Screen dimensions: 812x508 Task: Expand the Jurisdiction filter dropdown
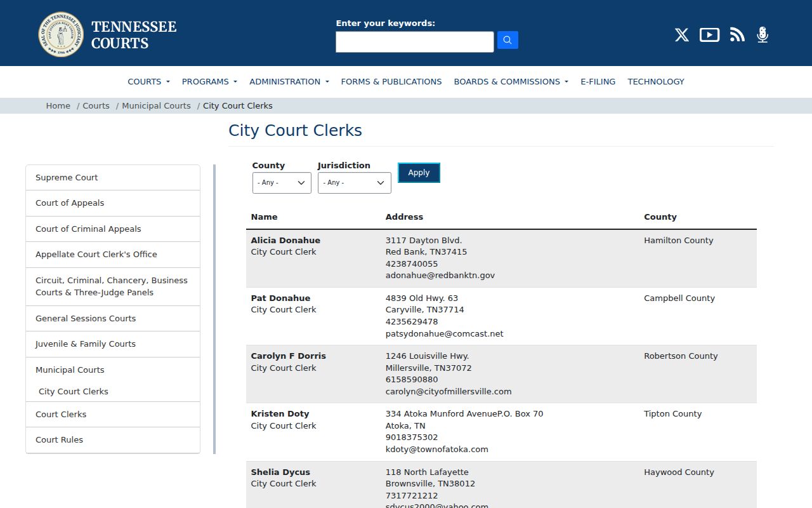[x=355, y=183]
